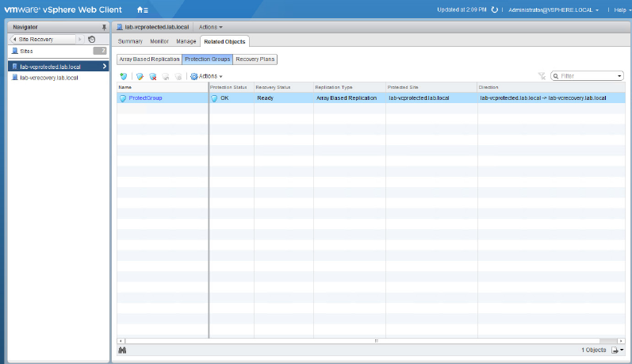Open the Actions dropdown in the grid toolbar
Screen dimensions: 632x364
point(206,76)
